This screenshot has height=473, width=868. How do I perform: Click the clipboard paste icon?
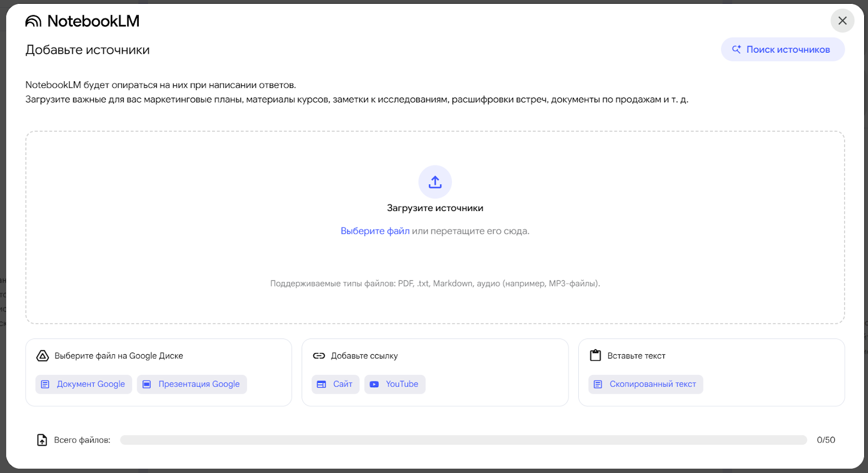596,355
